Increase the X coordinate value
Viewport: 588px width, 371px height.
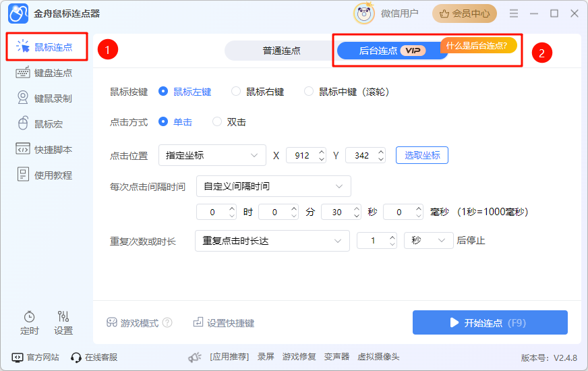[x=322, y=152]
